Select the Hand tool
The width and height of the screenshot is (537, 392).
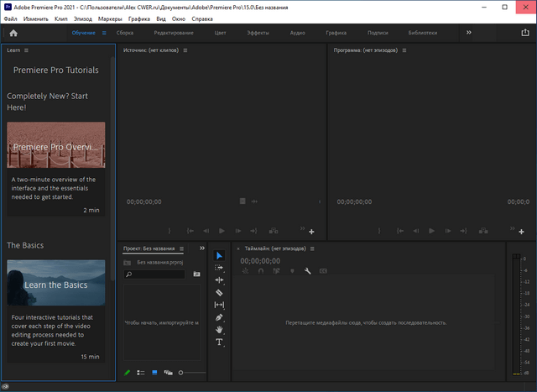(x=219, y=330)
